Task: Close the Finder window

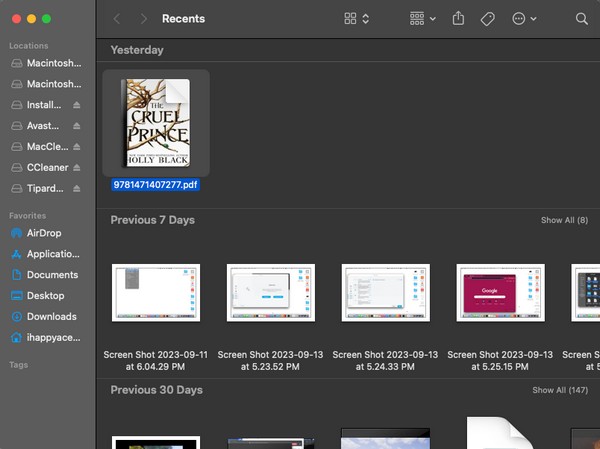Action: (x=16, y=19)
